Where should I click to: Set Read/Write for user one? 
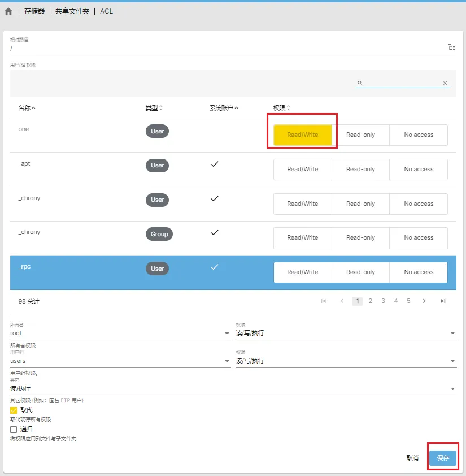302,135
